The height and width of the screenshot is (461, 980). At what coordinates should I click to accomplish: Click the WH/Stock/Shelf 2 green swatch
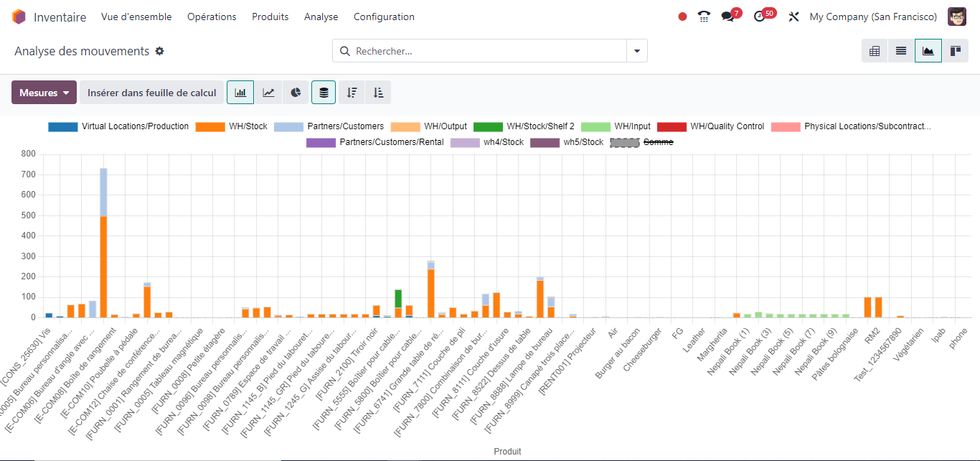(488, 126)
